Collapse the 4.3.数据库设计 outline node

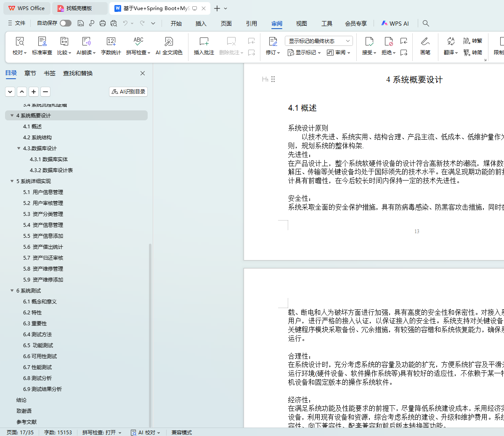(19, 149)
